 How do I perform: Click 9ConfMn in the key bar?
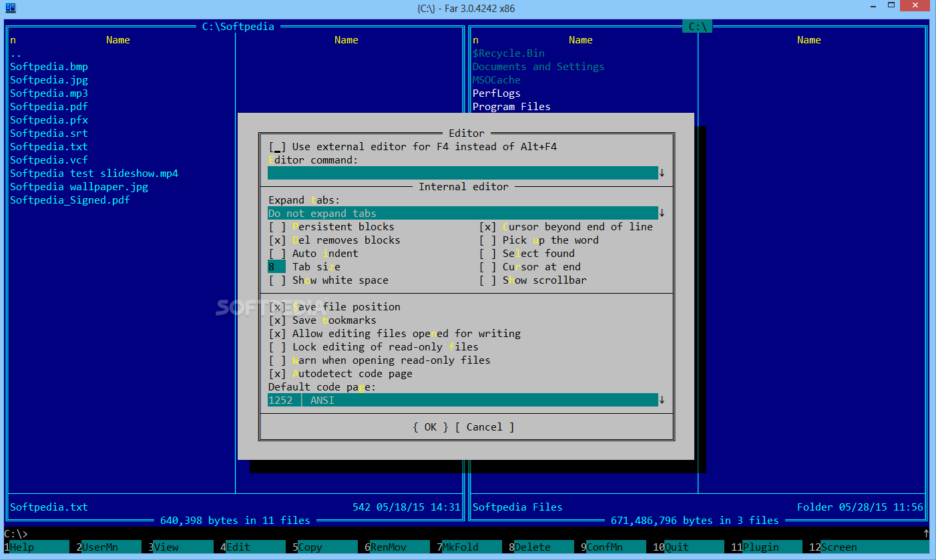(x=613, y=547)
